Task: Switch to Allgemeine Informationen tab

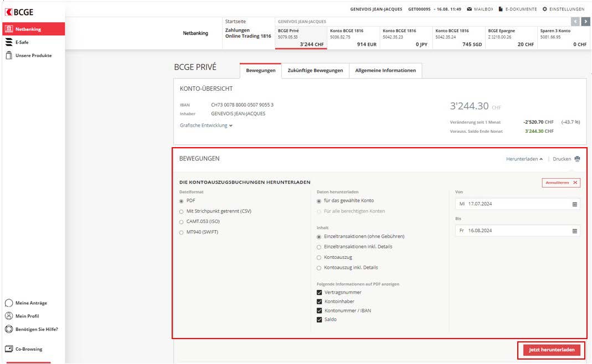Action: (x=385, y=71)
